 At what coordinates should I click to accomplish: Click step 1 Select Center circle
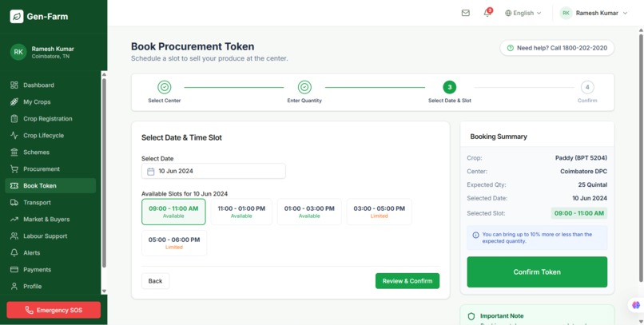(165, 87)
